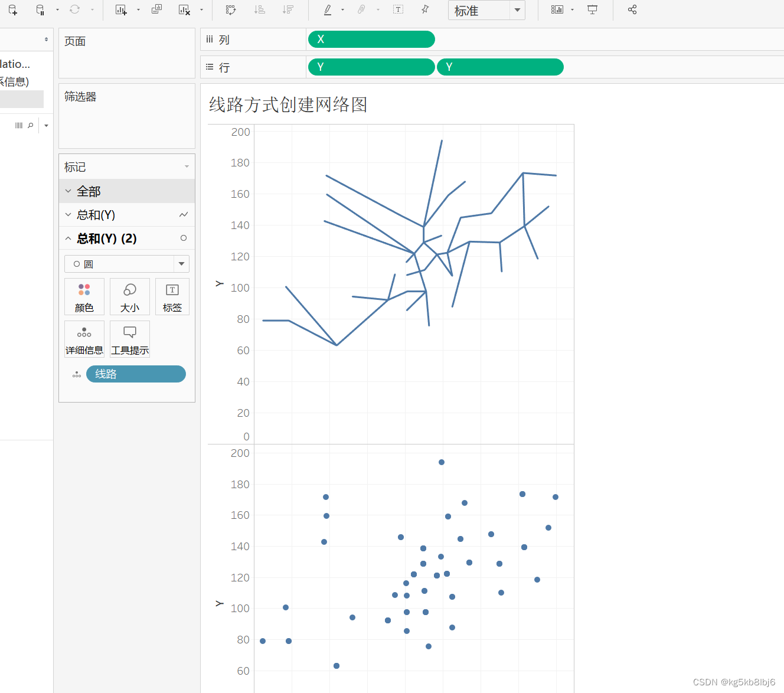
Task: Click the highlight pen icon
Action: (328, 9)
